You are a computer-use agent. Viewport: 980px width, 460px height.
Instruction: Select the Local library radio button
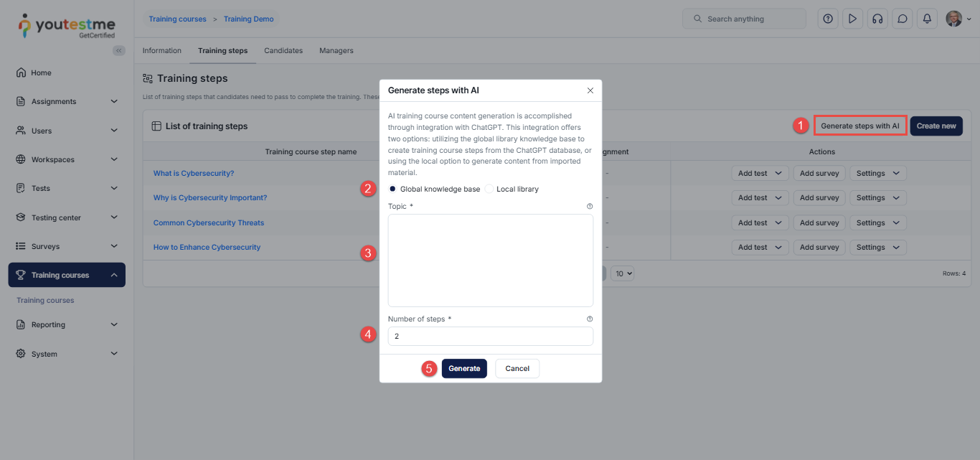489,189
